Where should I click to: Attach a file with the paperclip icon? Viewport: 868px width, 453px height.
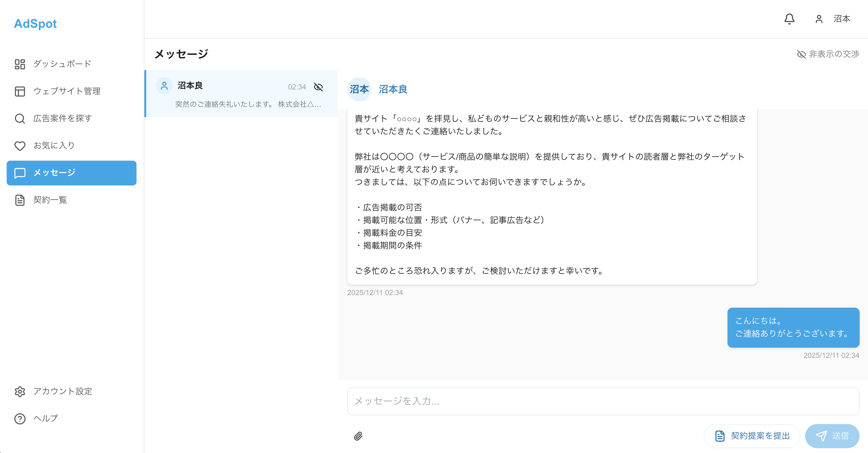point(358,436)
